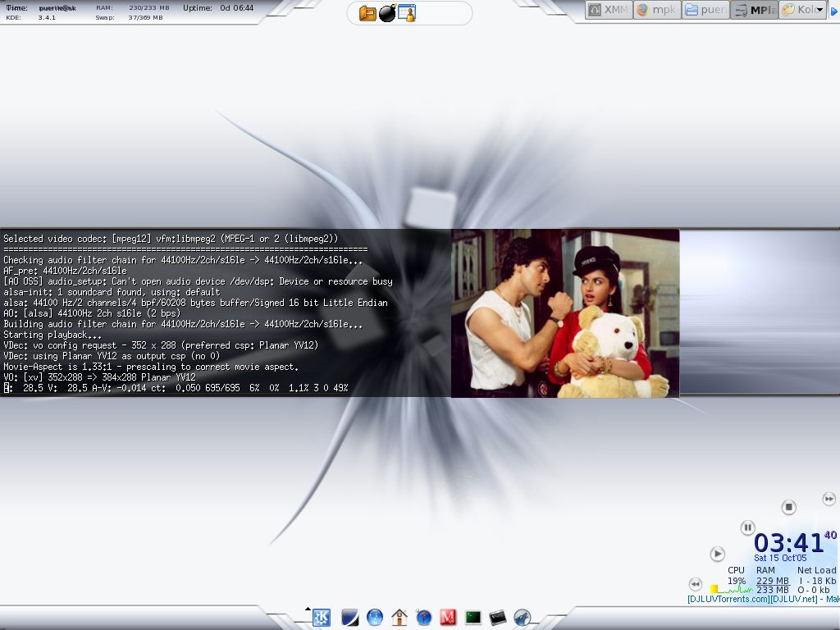The width and height of the screenshot is (840, 630).
Task: Open the taskbar window list dropdown arrow
Action: pyautogui.click(x=820, y=10)
